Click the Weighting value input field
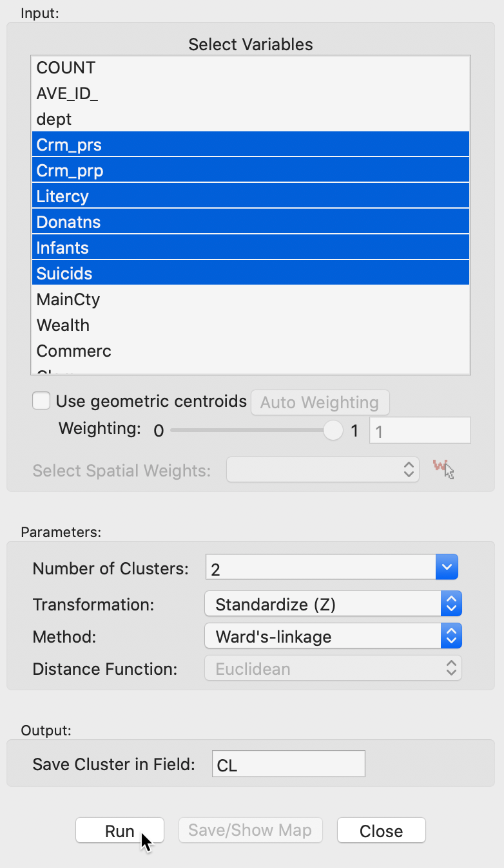The height and width of the screenshot is (868, 504). (x=420, y=431)
